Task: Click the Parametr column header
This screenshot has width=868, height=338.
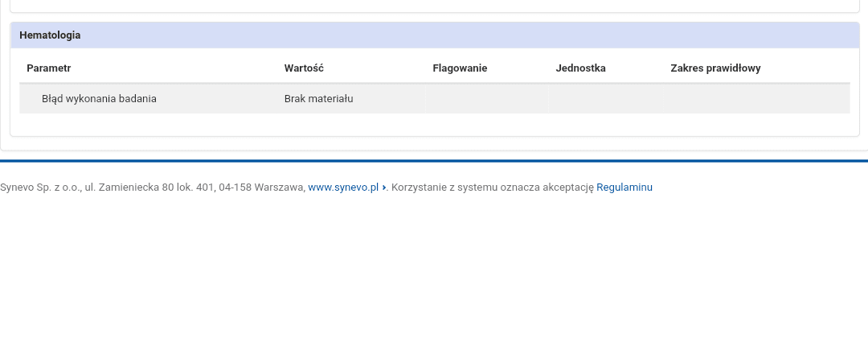Action: [49, 68]
